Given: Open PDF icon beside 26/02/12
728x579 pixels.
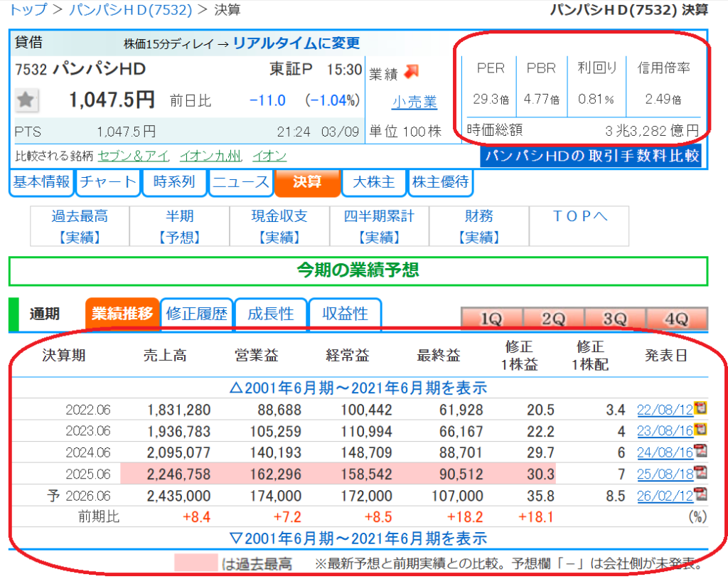Looking at the screenshot, I should pyautogui.click(x=700, y=494).
